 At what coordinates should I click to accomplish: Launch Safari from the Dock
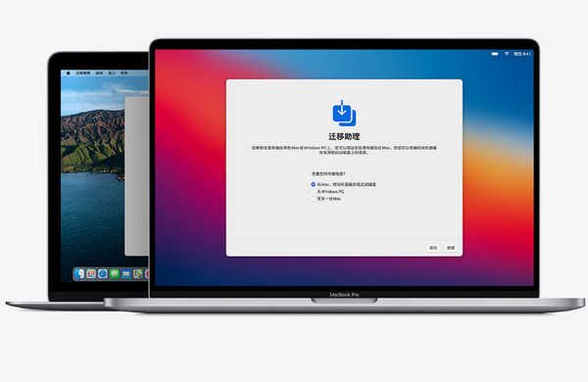103,274
